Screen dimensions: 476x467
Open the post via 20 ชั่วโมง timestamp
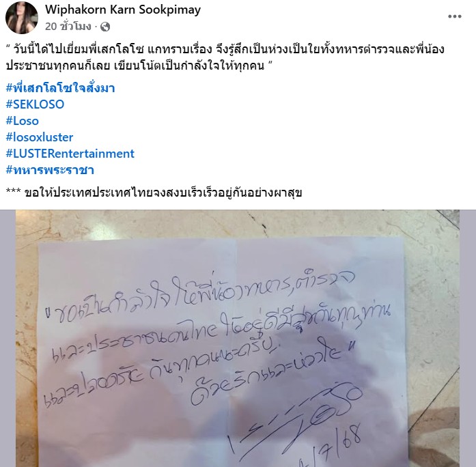tap(68, 27)
